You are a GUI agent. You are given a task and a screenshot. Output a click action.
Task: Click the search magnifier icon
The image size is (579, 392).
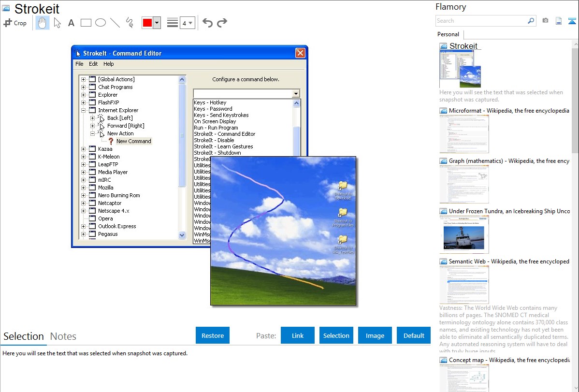coord(531,21)
